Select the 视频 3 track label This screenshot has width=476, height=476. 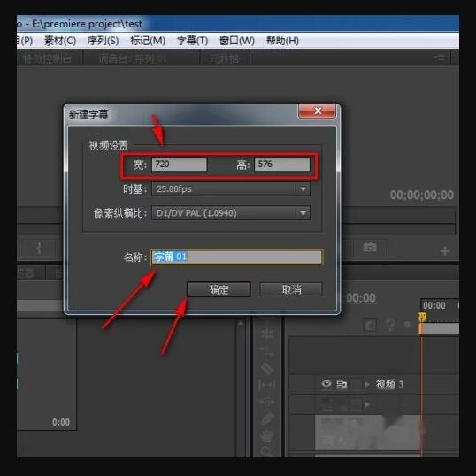[389, 384]
